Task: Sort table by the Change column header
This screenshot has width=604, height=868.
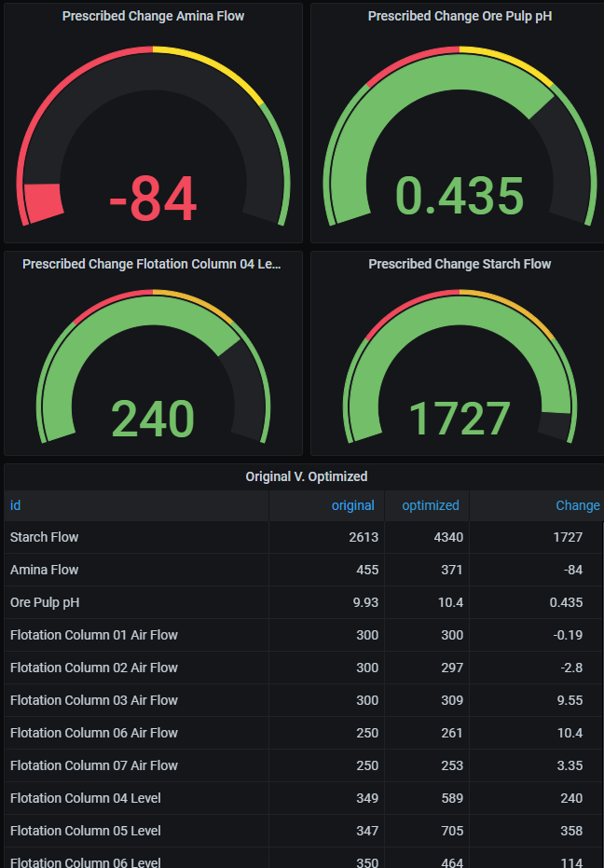Action: (x=577, y=505)
